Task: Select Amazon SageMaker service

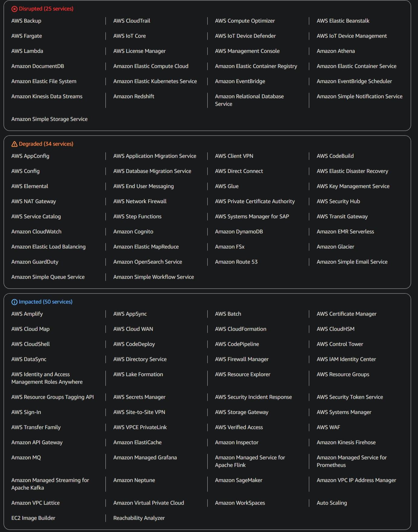Action: coord(238,480)
